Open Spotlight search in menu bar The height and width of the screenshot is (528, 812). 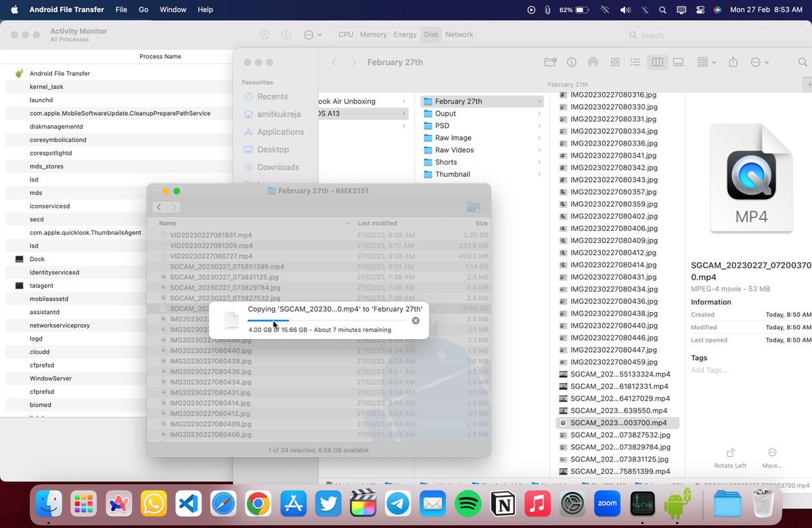(662, 10)
